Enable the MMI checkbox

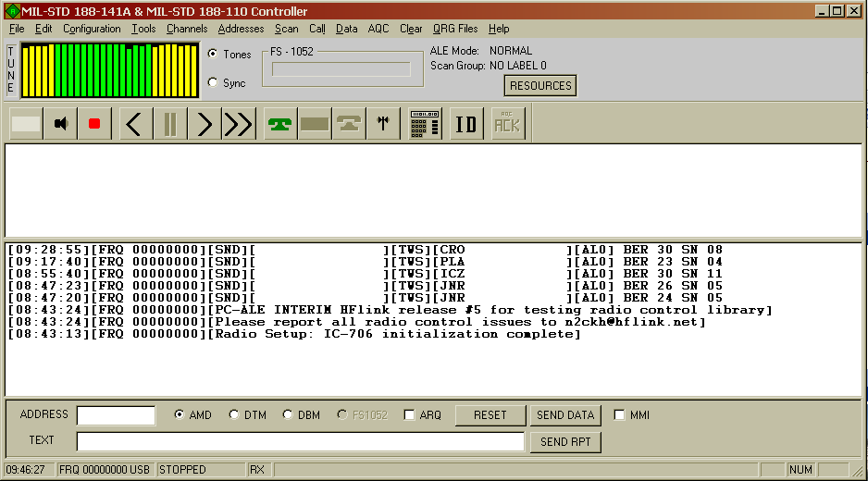pyautogui.click(x=619, y=414)
